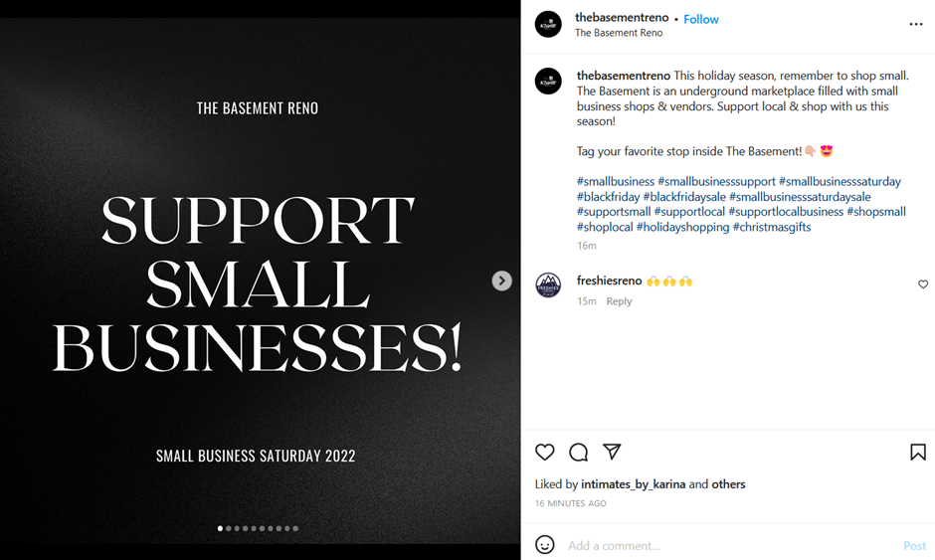
Task: Like the freshiesreno comment heart
Action: click(923, 284)
